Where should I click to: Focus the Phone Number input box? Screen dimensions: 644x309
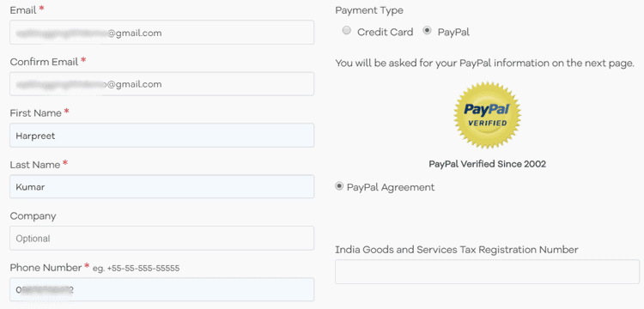pos(161,290)
